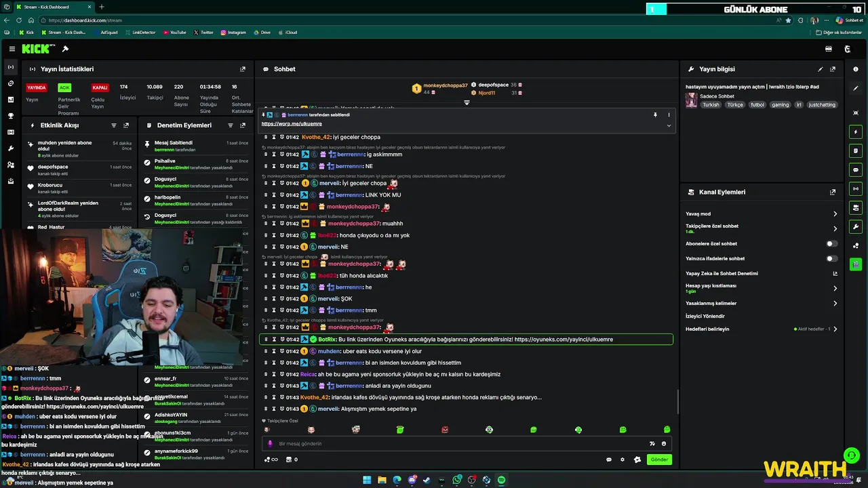The width and height of the screenshot is (868, 488).
Task: Open the stream section in the left sidebar
Action: [10, 67]
